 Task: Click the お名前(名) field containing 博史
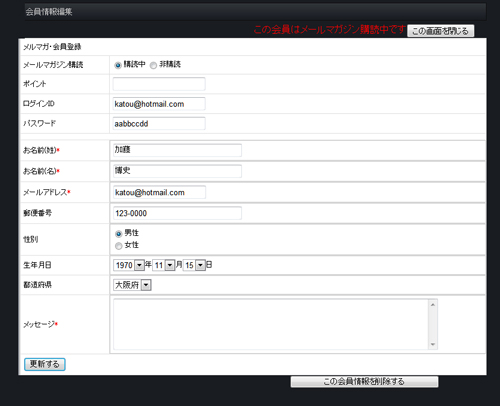pos(177,171)
